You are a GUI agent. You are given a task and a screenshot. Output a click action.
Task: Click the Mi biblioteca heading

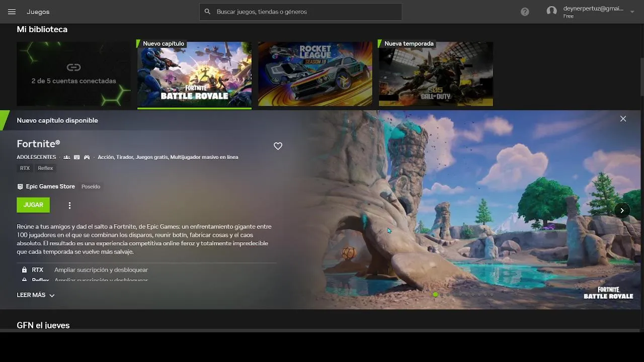pos(42,30)
